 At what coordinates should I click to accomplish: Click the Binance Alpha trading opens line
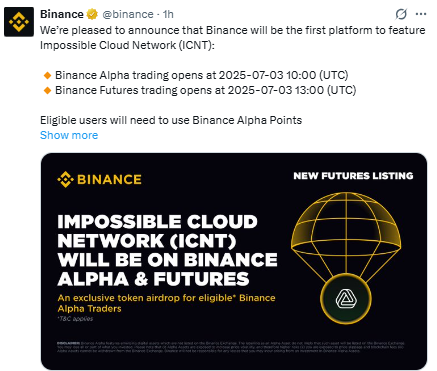point(202,75)
